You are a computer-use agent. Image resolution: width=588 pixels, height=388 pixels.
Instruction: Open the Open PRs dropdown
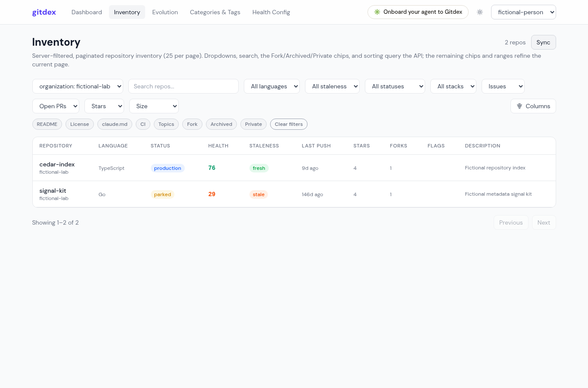56,106
